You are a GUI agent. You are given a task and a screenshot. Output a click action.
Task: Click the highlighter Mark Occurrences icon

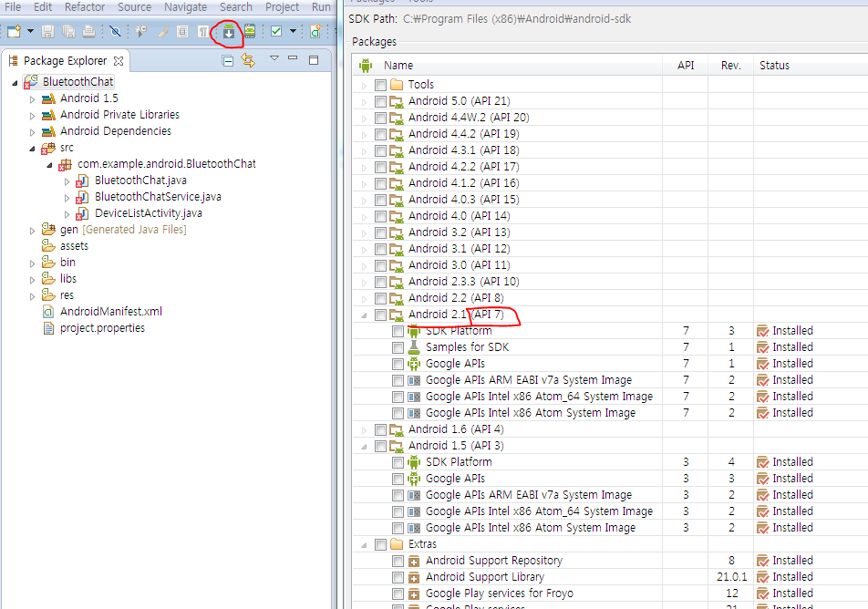pos(162,32)
